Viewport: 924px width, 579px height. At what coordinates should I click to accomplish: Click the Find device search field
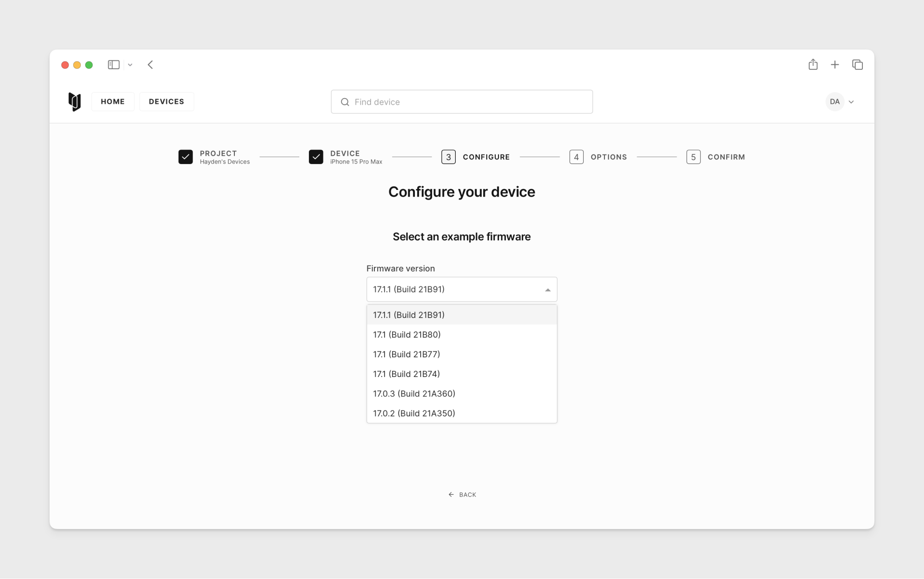[462, 101]
